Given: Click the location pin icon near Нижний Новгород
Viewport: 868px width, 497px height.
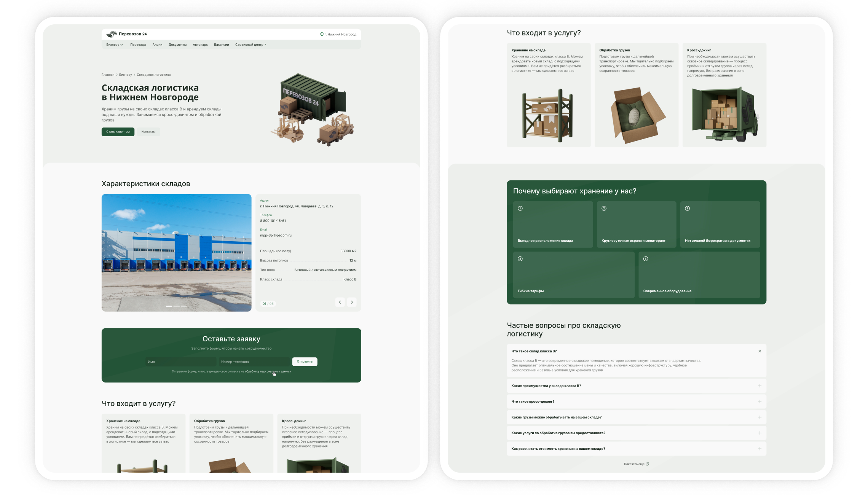Looking at the screenshot, I should pyautogui.click(x=322, y=34).
